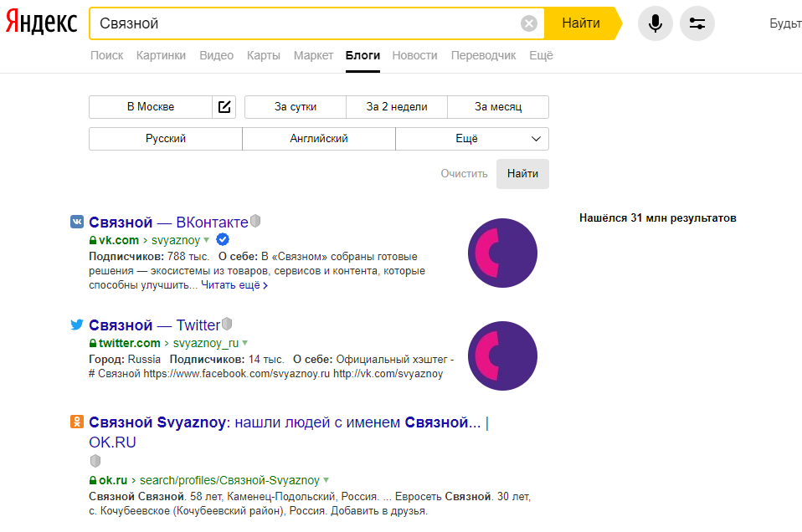Open the Связной — ВКонтакте result
The width and height of the screenshot is (802, 532).
168,223
